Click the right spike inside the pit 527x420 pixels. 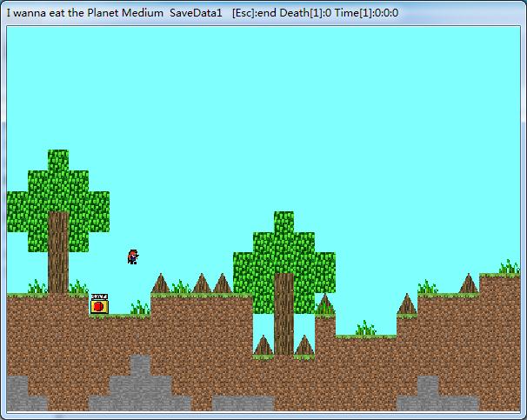point(304,346)
